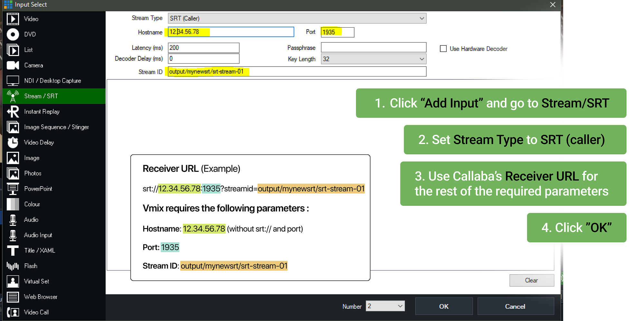
Task: Close the Input Select dialog
Action: [553, 5]
